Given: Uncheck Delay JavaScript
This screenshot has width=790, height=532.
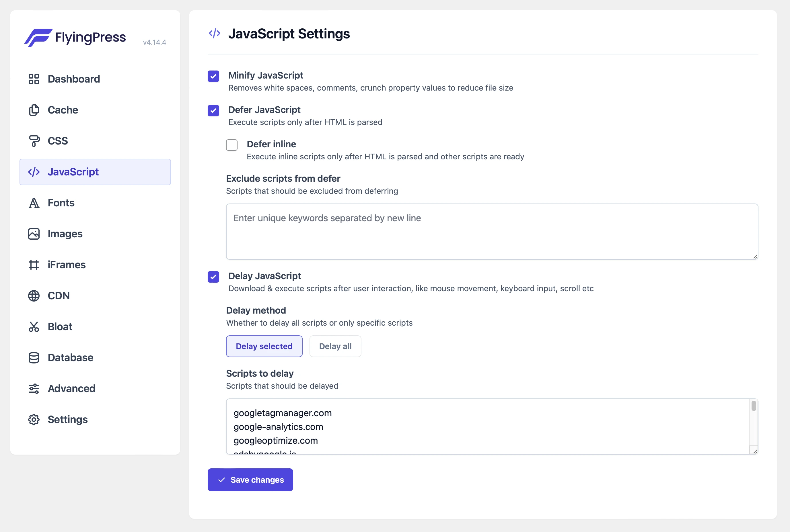Looking at the screenshot, I should pyautogui.click(x=213, y=277).
